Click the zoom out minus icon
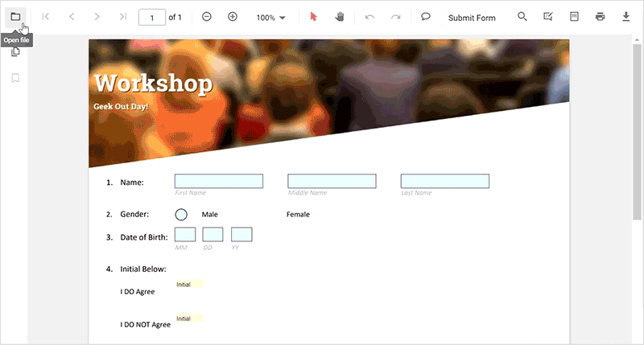Screen dimensions: 644x345 207,17
